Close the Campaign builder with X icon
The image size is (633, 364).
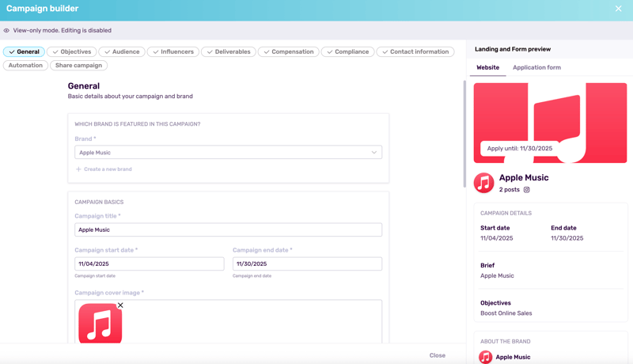(x=618, y=9)
